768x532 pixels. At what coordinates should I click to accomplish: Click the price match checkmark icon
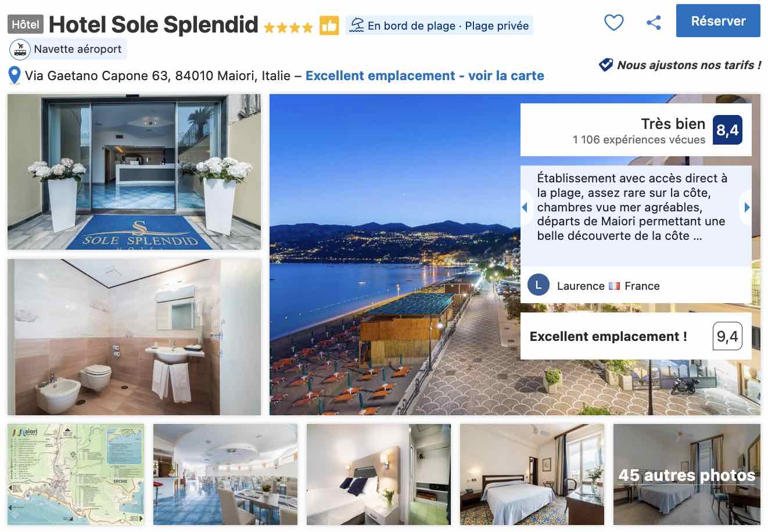[606, 65]
